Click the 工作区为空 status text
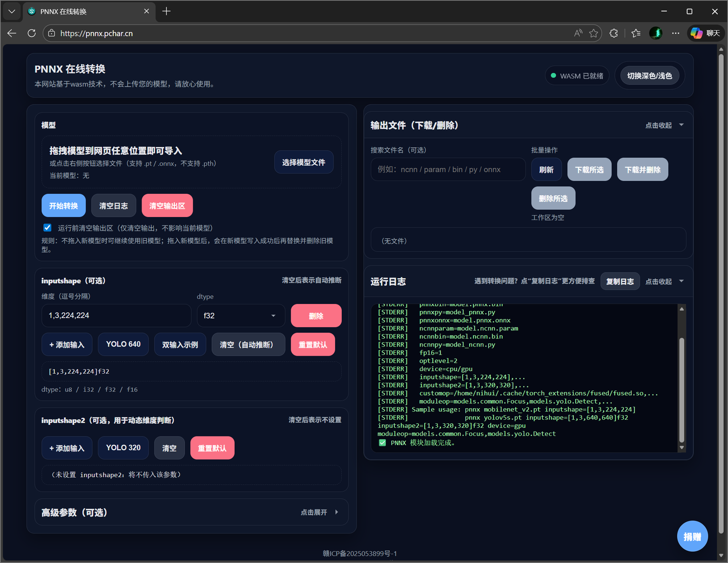 coord(548,218)
